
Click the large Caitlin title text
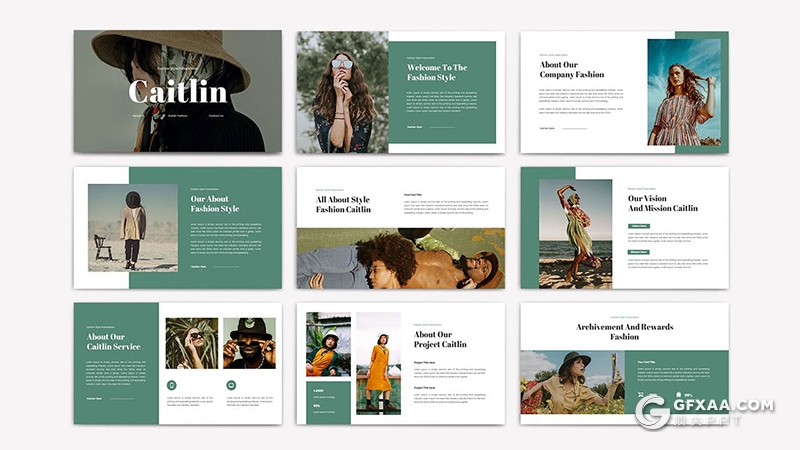177,92
